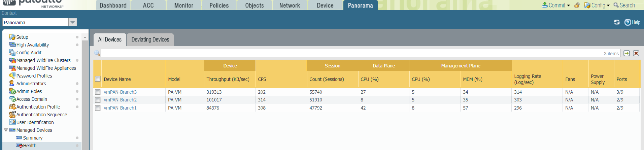The image size is (644, 150).
Task: Open the vmPAN-Branch2 device link
Action: 120,100
